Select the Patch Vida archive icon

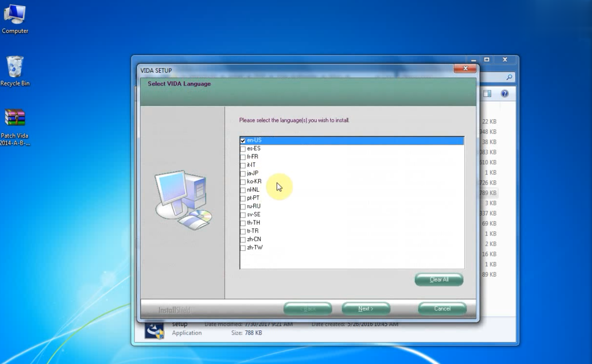(x=15, y=127)
